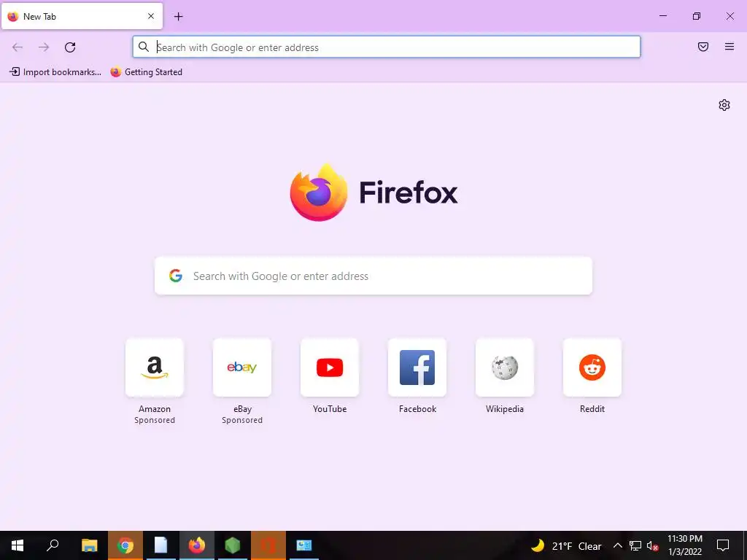The image size is (747, 560).
Task: Open the Save to Pocket button
Action: 703,47
